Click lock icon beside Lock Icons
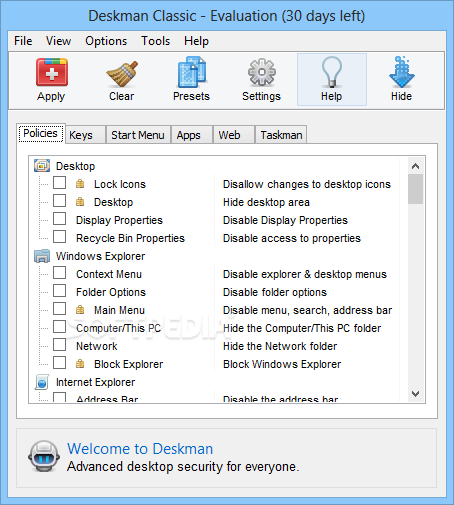This screenshot has height=505, width=454. [x=80, y=184]
